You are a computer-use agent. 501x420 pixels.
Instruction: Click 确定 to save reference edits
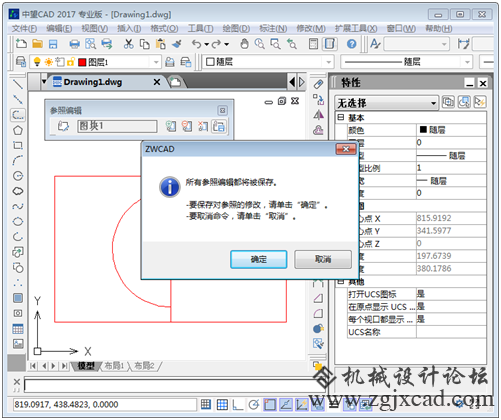coord(258,259)
